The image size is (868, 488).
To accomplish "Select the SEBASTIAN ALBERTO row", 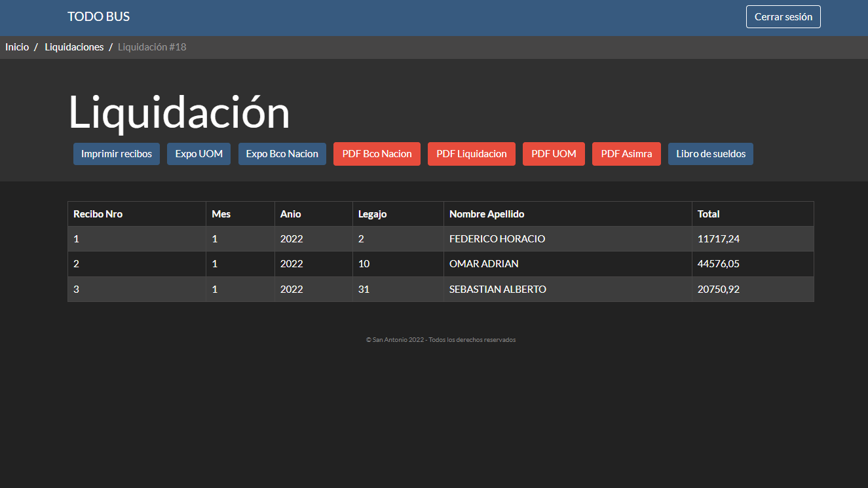I will 497,289.
